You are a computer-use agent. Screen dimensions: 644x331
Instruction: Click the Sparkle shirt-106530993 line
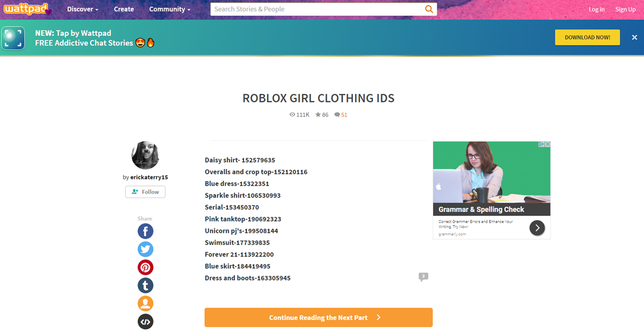pos(243,196)
